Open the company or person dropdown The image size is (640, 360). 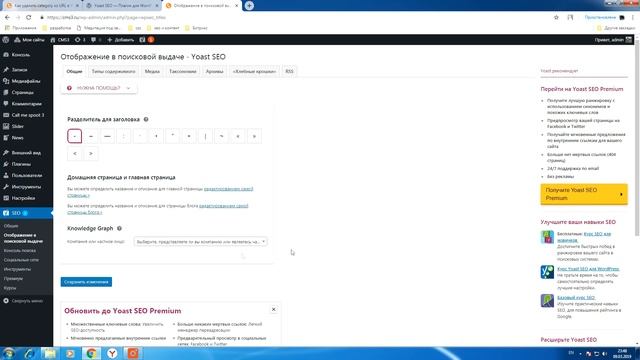pos(200,242)
